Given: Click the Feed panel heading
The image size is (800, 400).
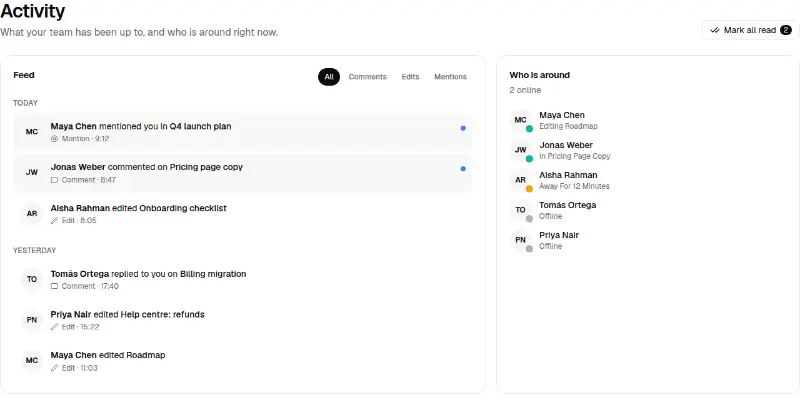Looking at the screenshot, I should (24, 75).
